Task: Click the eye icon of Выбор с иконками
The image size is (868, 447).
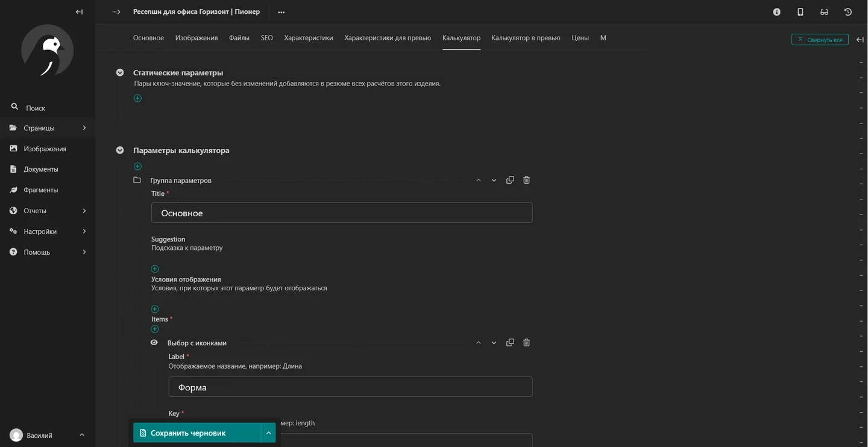Action: [154, 343]
